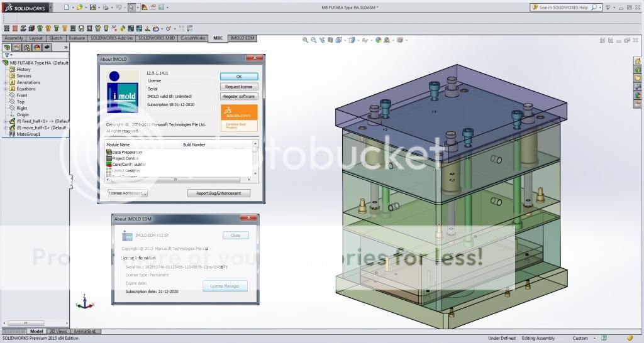Viewport: 644px width, 343px height.
Task: Click the Save icon in top toolbar
Action: click(x=93, y=7)
